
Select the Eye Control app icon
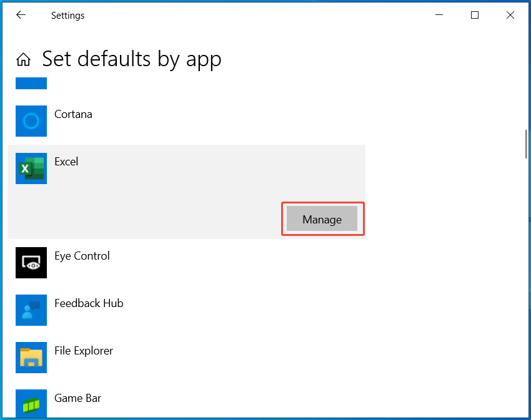click(31, 263)
